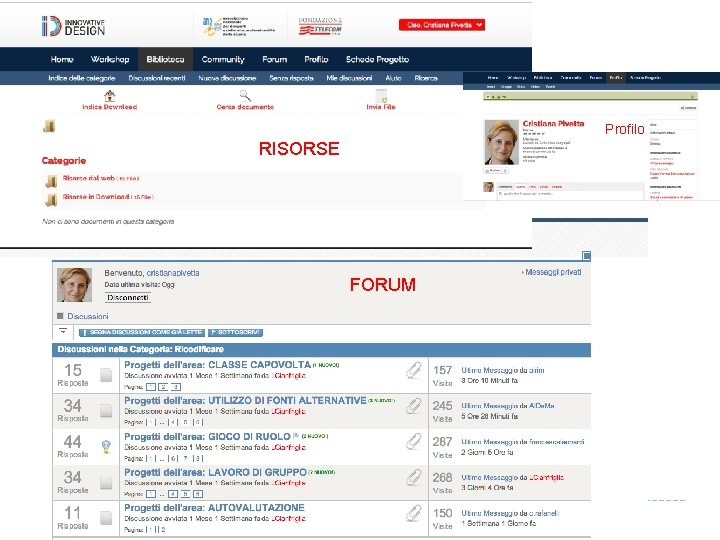Click the Cerca documento text link
This screenshot has width=720, height=540.
click(245, 107)
